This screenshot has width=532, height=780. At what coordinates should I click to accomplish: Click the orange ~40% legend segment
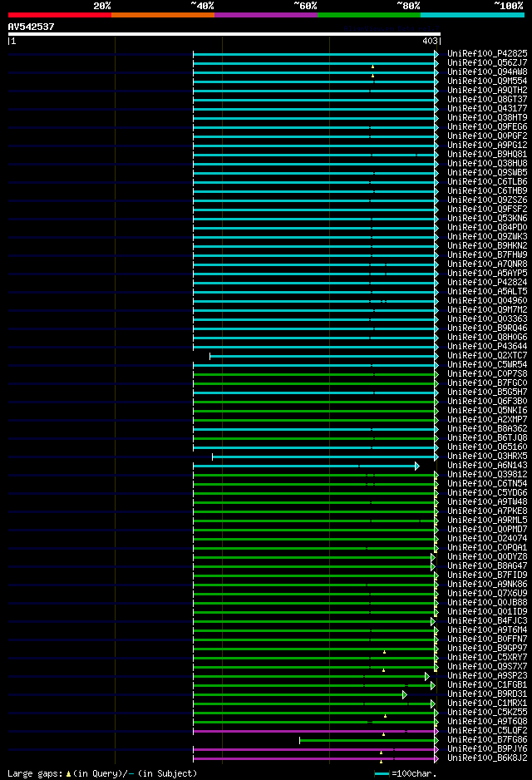(x=163, y=15)
